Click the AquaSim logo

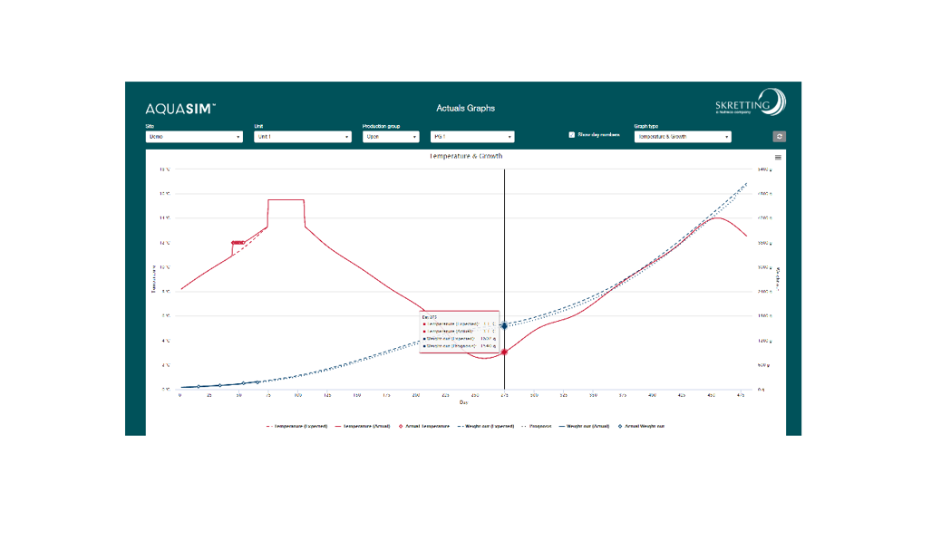coord(180,108)
